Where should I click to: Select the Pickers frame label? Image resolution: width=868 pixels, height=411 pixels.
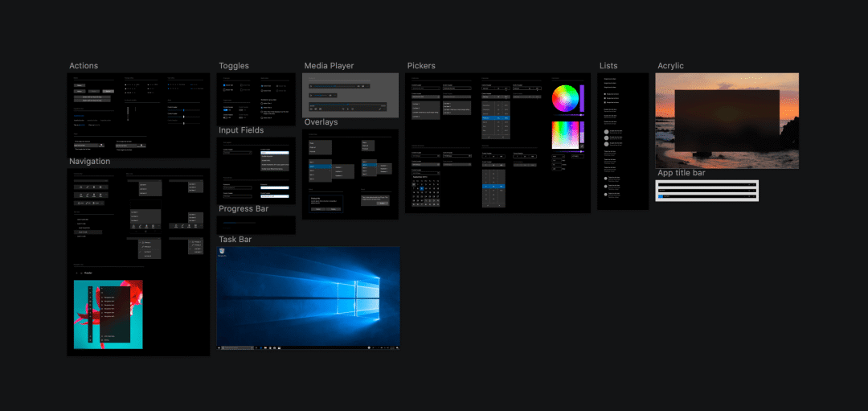[421, 66]
